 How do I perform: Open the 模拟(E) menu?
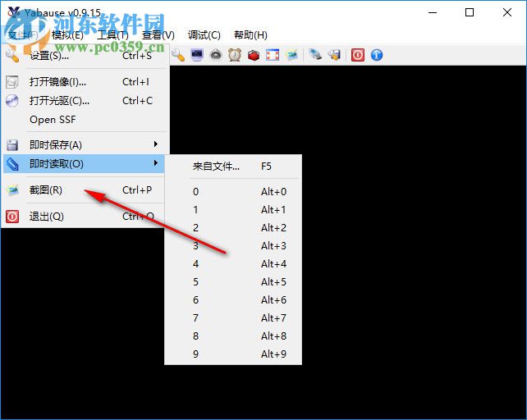(x=67, y=35)
